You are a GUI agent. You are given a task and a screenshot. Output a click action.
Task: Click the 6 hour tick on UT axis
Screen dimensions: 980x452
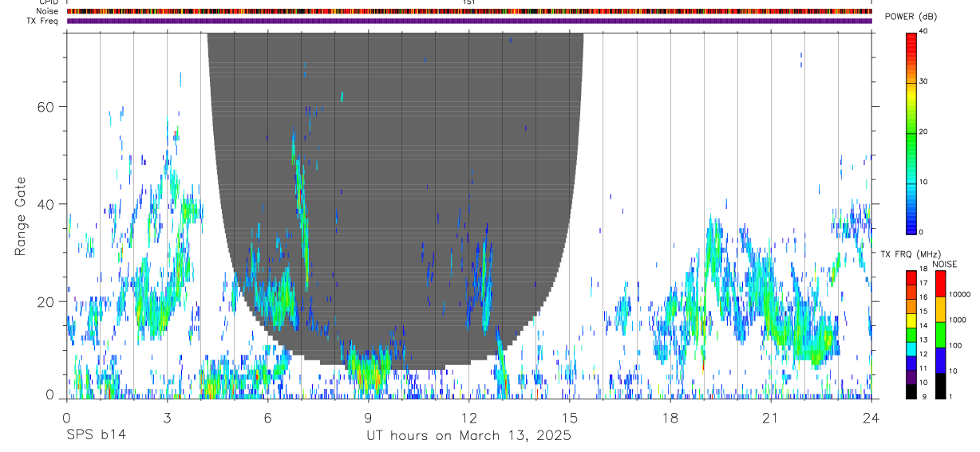267,418
